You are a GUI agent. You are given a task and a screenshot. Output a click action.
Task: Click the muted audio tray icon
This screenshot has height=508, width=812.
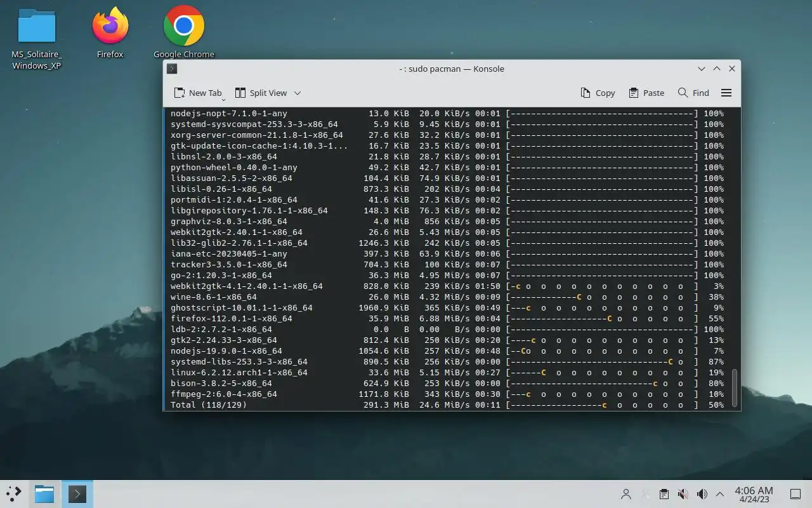point(683,494)
